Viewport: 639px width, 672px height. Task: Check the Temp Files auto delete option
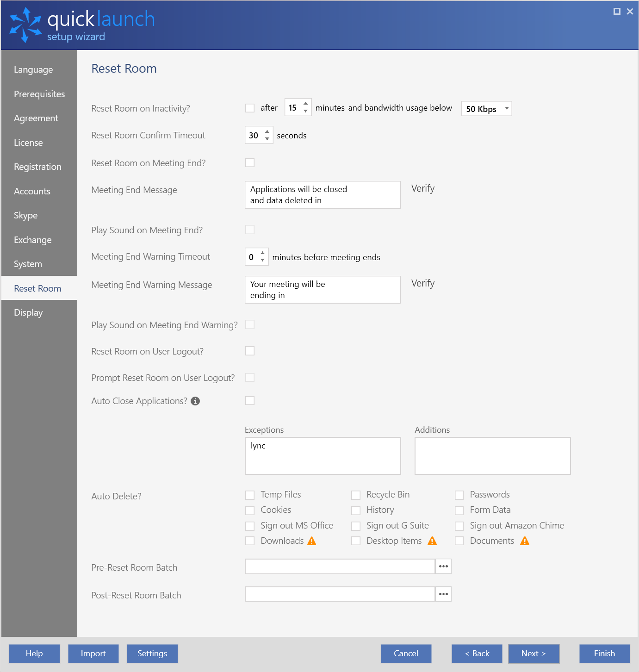250,495
